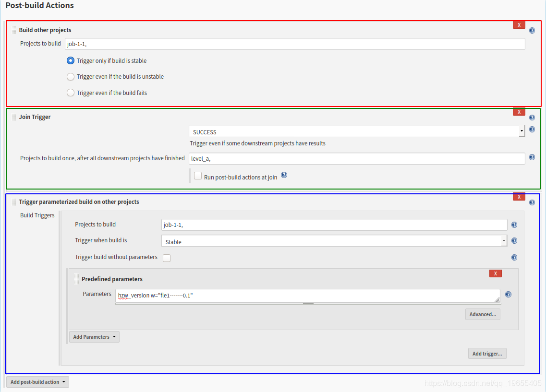Click the Post-build Actions heading

coord(40,5)
